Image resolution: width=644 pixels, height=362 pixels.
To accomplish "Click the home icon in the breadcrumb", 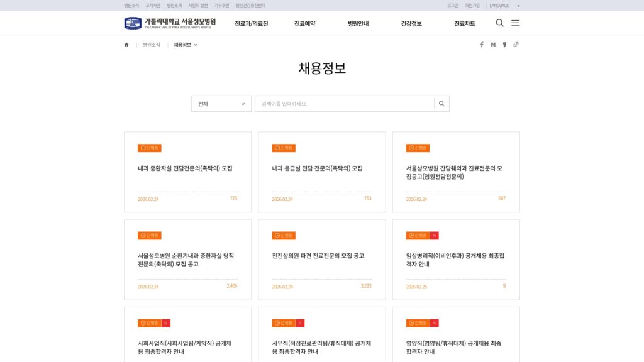I will (126, 45).
